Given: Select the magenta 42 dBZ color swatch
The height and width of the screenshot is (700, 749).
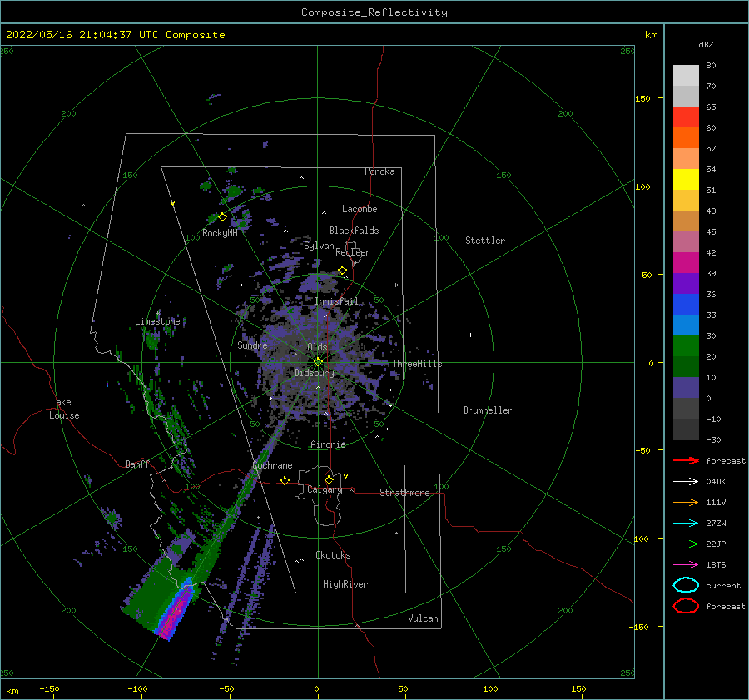Looking at the screenshot, I should 686,263.
